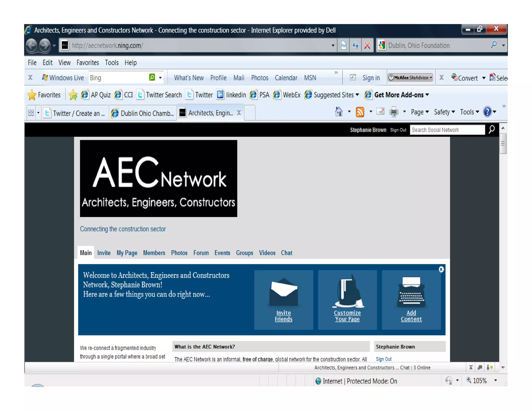Click the Stop loading red X icon
This screenshot has width=532, height=411.
coord(367,45)
